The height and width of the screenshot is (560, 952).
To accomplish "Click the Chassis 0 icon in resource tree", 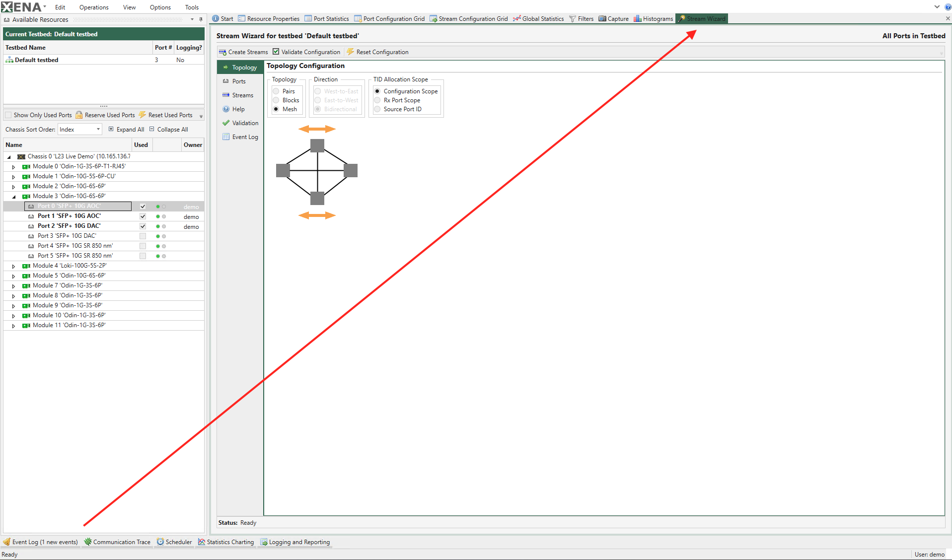I will tap(21, 156).
